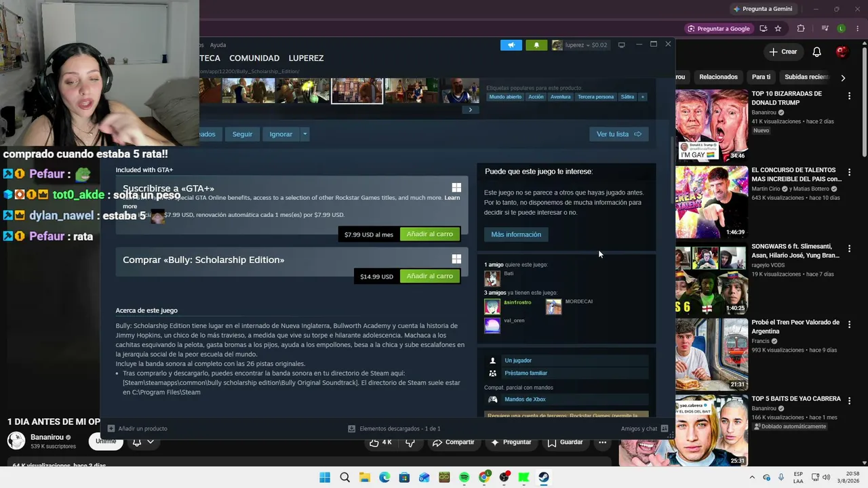This screenshot has height=488, width=868.
Task: Click the Windows Start button
Action: point(325,478)
